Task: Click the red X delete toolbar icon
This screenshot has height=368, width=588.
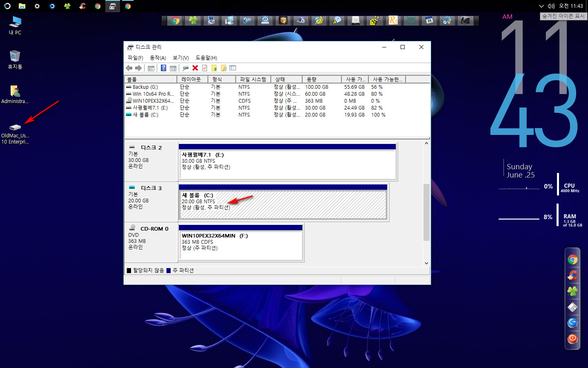Action: pos(195,68)
